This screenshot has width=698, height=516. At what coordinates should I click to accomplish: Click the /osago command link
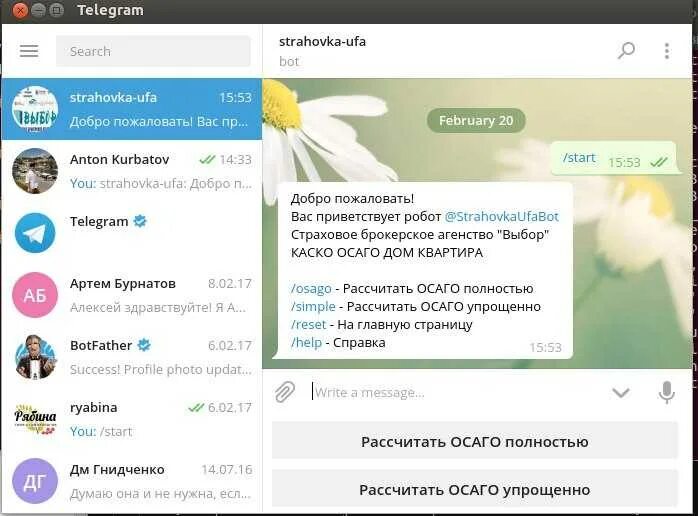(311, 288)
